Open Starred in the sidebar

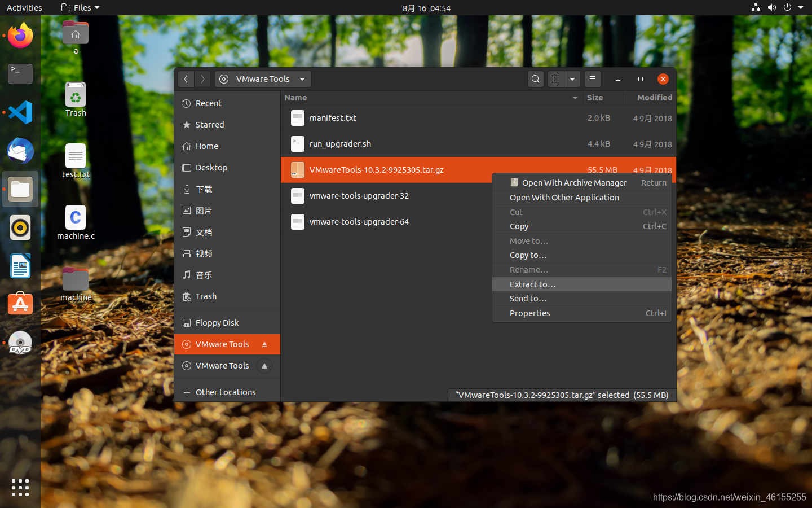pyautogui.click(x=227, y=125)
